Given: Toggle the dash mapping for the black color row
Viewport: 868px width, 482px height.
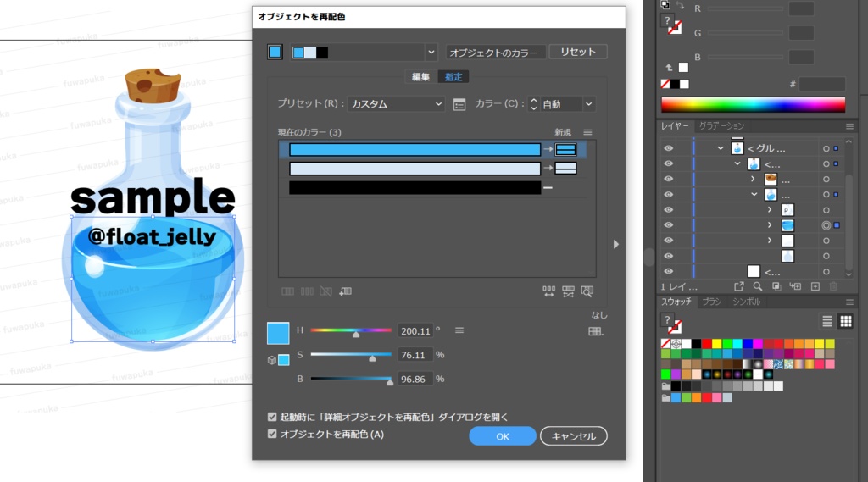Looking at the screenshot, I should point(548,187).
